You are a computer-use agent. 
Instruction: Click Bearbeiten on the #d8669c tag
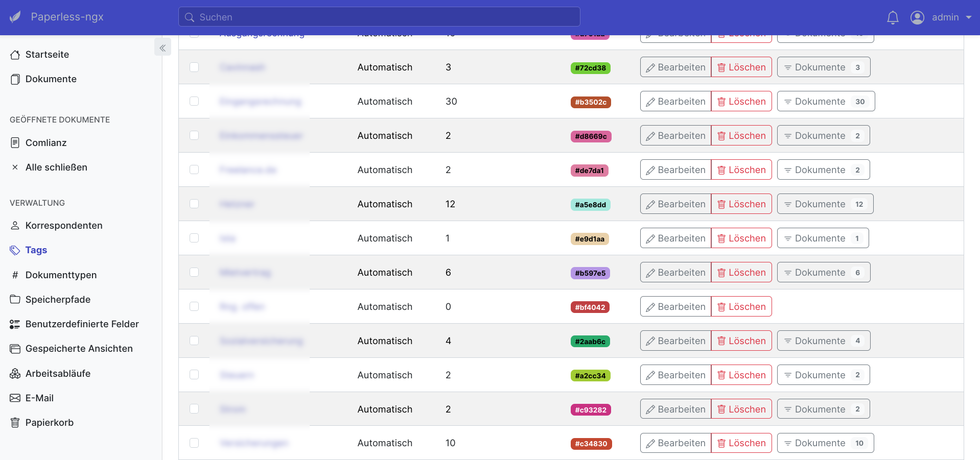point(675,135)
